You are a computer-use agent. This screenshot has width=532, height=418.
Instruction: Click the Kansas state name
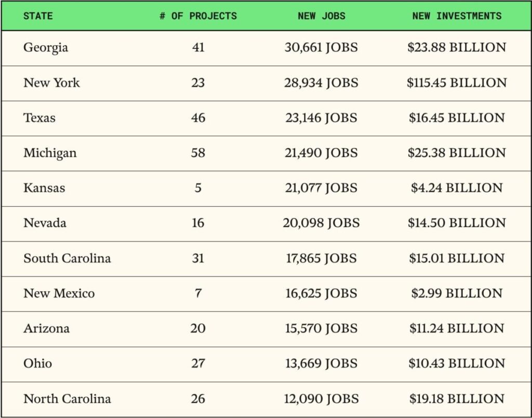click(44, 188)
